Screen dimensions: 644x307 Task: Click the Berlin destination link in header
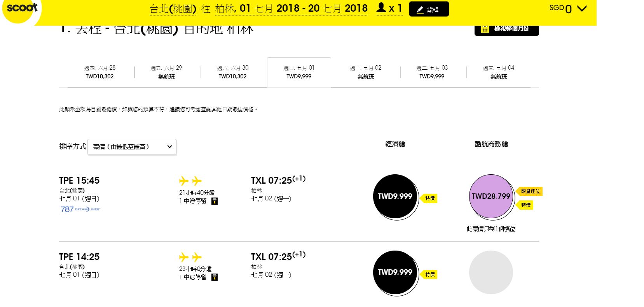coord(225,9)
